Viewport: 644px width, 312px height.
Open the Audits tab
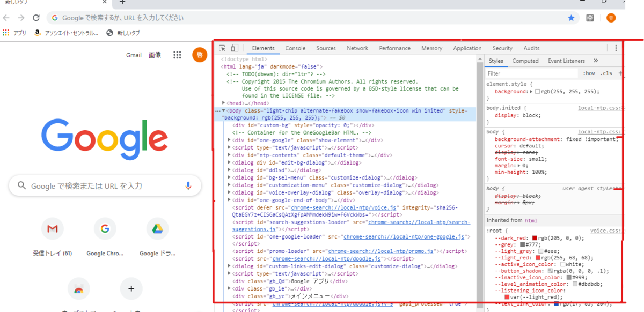(531, 48)
